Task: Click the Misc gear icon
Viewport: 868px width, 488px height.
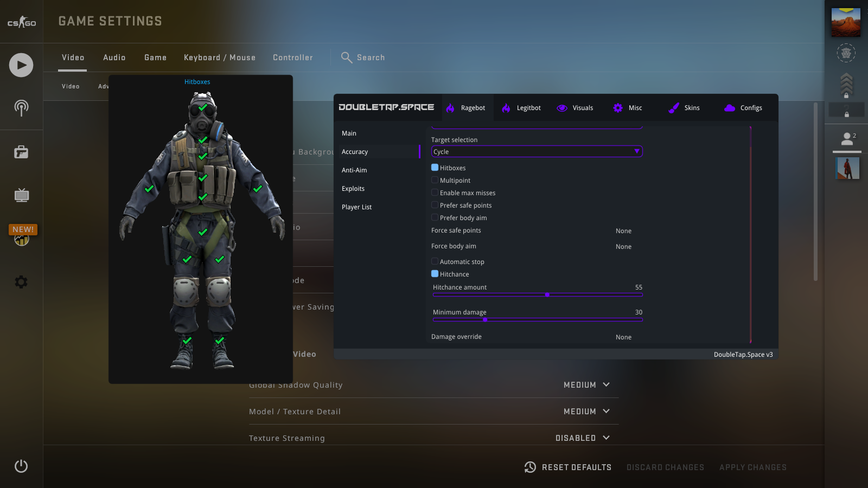Action: pos(618,108)
